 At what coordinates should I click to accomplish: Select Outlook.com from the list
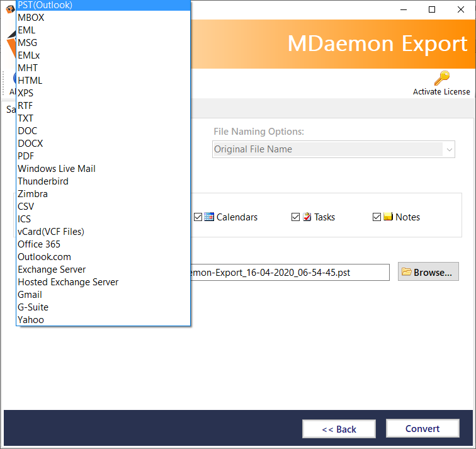(103, 257)
